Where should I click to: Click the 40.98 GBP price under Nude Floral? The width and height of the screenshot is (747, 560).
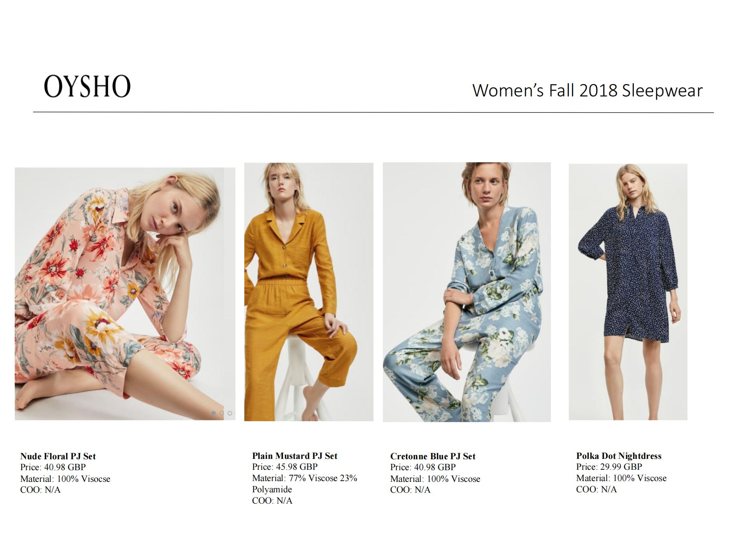(65, 467)
